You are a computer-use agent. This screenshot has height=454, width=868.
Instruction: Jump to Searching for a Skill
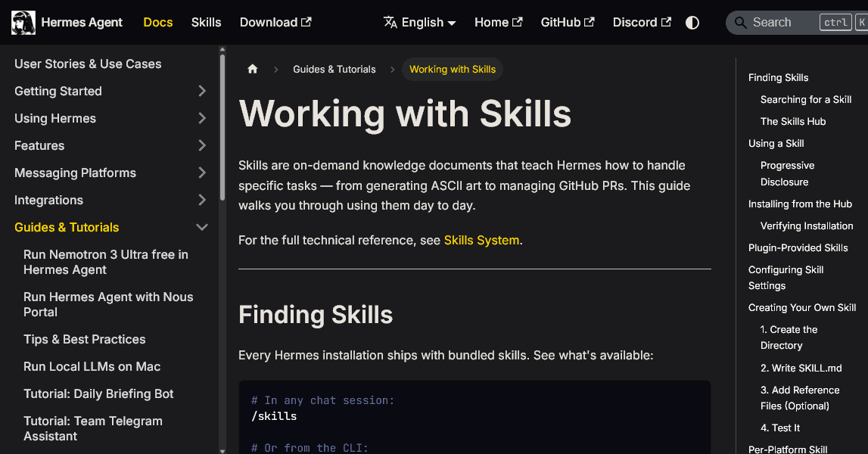[806, 100]
